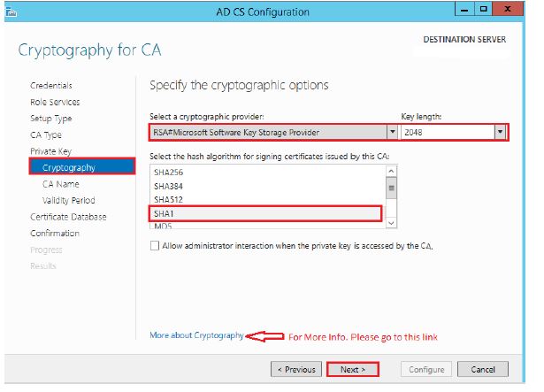Image resolution: width=544 pixels, height=392 pixels.
Task: Enable Allow administrator interaction checkbox
Action: point(155,246)
